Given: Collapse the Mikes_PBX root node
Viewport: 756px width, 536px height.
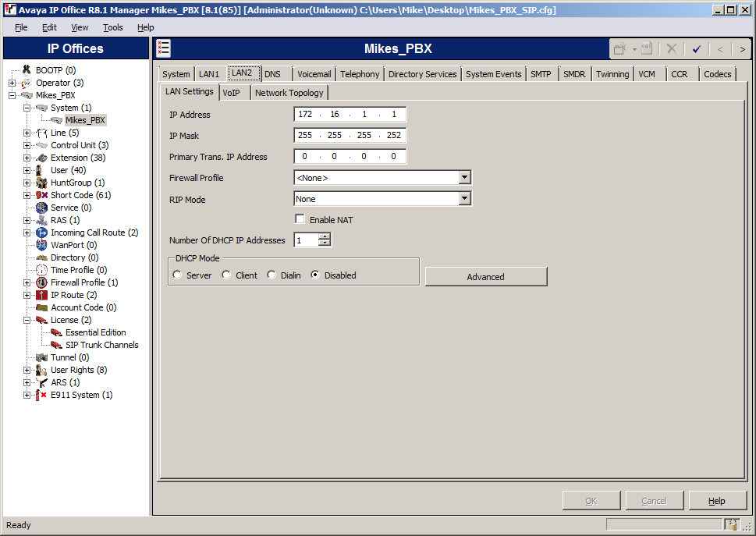Looking at the screenshot, I should [12, 95].
